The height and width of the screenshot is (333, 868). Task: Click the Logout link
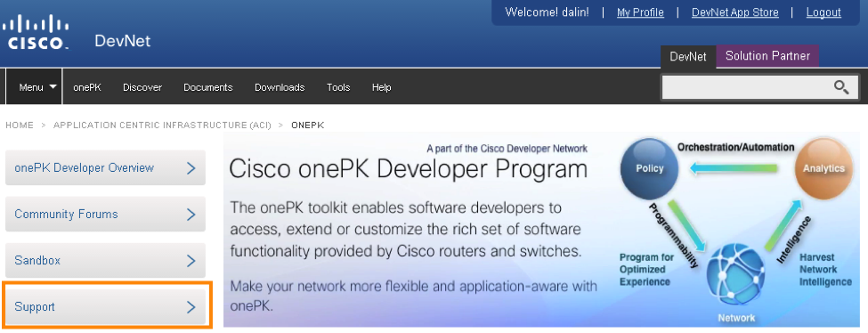pos(823,12)
